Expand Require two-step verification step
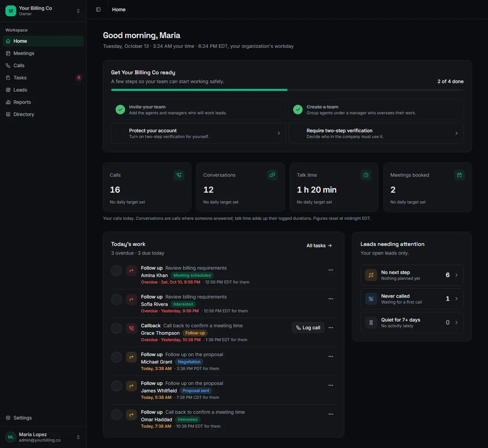The width and height of the screenshot is (488, 448). [376, 133]
